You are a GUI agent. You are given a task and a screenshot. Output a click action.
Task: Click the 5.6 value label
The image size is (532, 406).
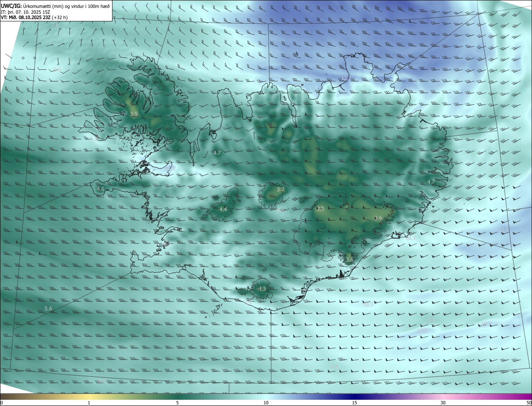(48, 308)
